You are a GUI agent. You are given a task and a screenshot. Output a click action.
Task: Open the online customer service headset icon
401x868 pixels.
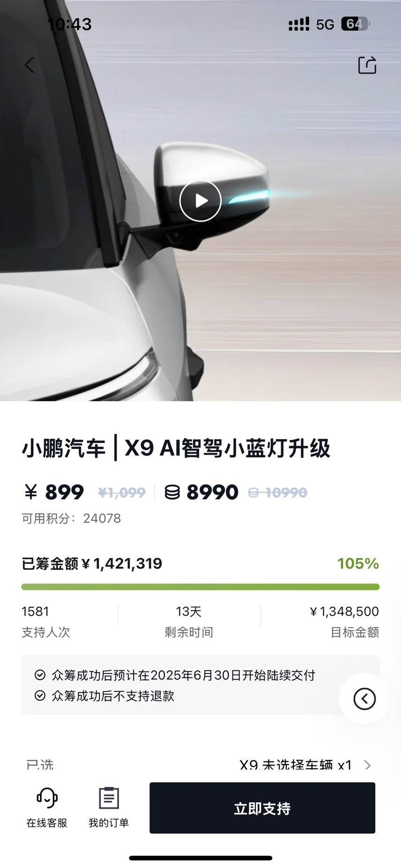tap(47, 798)
